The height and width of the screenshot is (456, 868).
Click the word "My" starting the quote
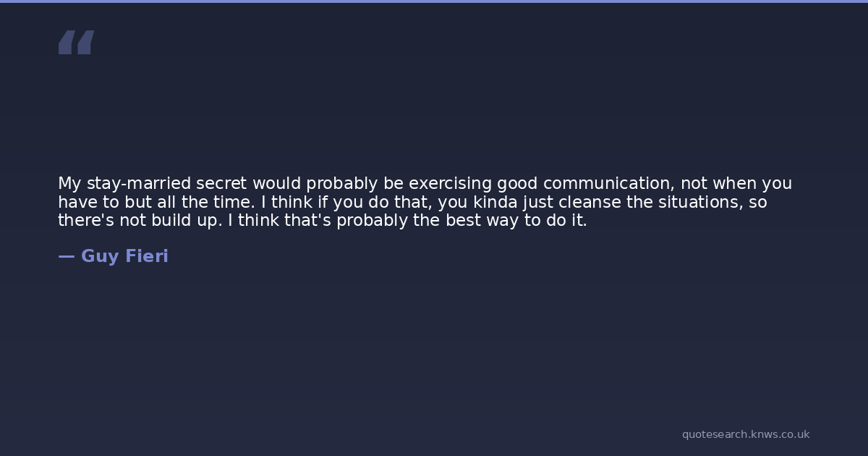click(x=69, y=184)
